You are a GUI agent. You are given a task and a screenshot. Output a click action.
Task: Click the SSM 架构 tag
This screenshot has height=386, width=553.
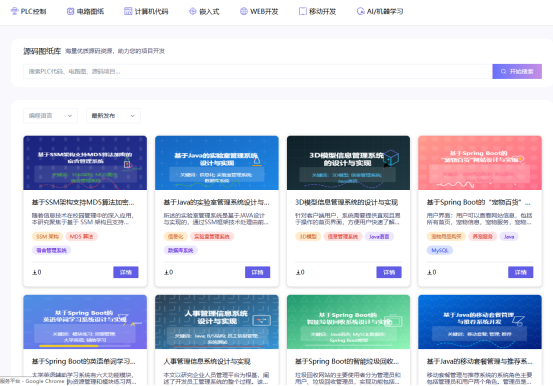pyautogui.click(x=47, y=236)
